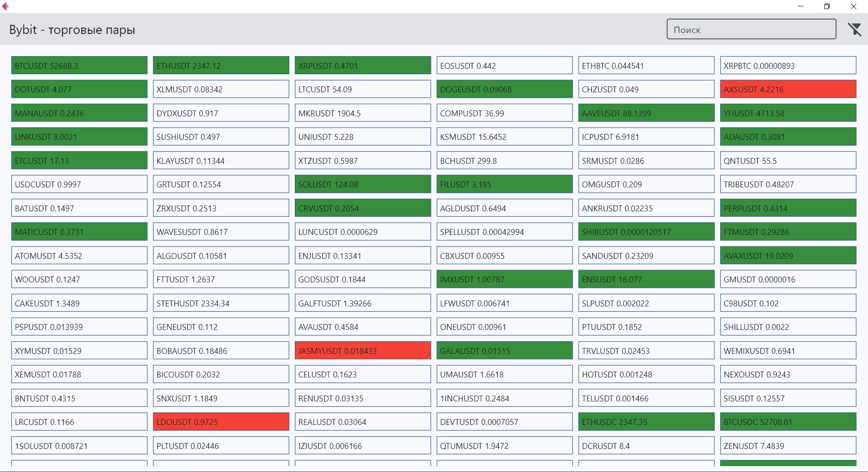Open QNTUSDT 55.5 pair

click(788, 161)
